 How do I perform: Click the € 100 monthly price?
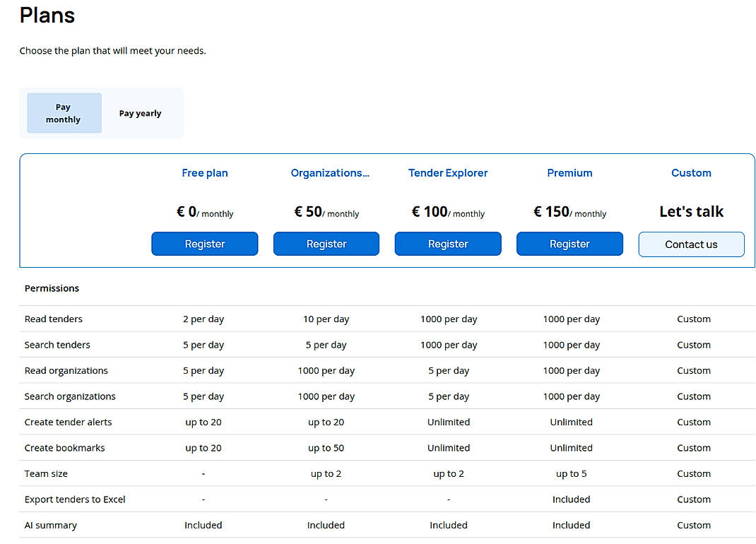[x=448, y=212]
